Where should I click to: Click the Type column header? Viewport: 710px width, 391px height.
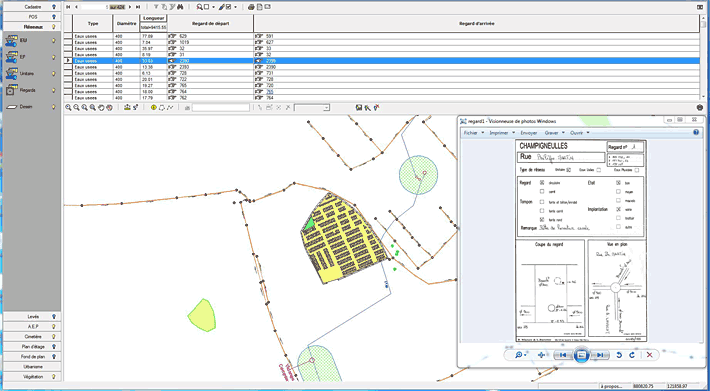click(x=92, y=24)
